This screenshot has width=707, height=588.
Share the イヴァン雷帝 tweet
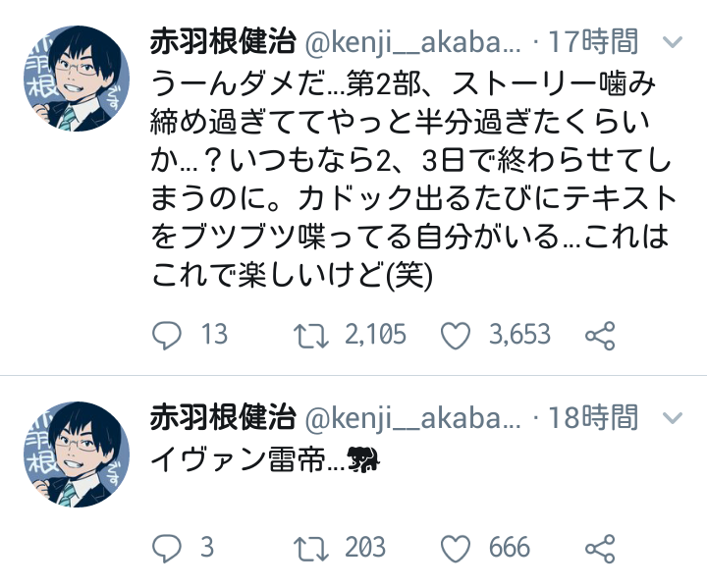[x=599, y=547]
